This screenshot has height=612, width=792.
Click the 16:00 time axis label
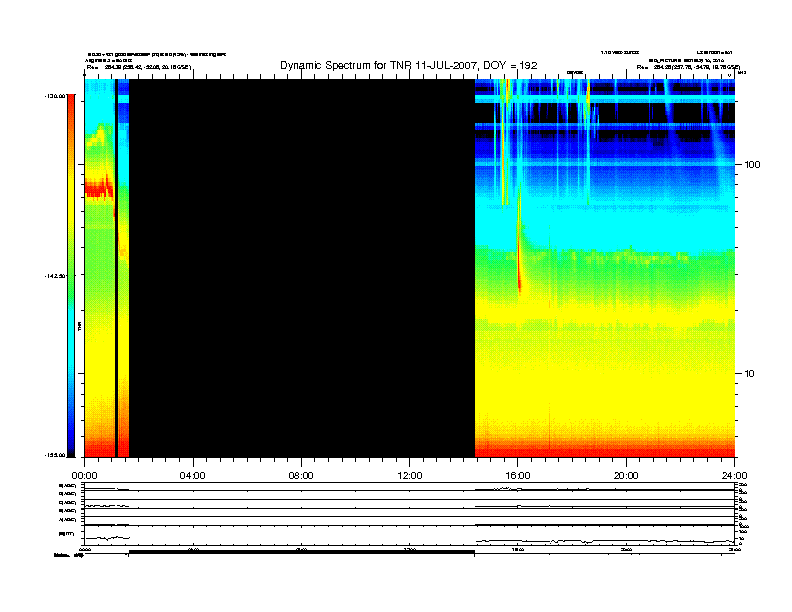point(518,476)
